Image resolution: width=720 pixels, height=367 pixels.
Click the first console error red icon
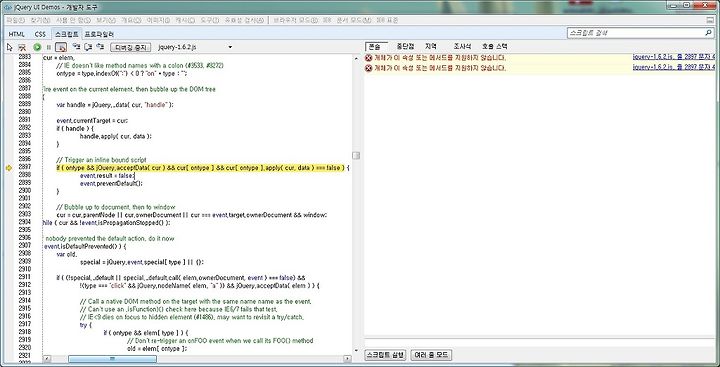[369, 58]
